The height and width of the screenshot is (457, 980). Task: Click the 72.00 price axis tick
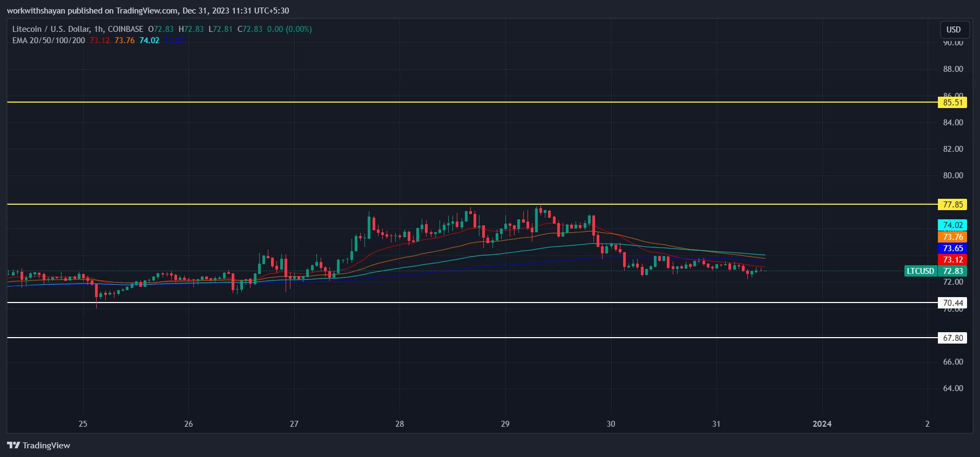click(953, 282)
